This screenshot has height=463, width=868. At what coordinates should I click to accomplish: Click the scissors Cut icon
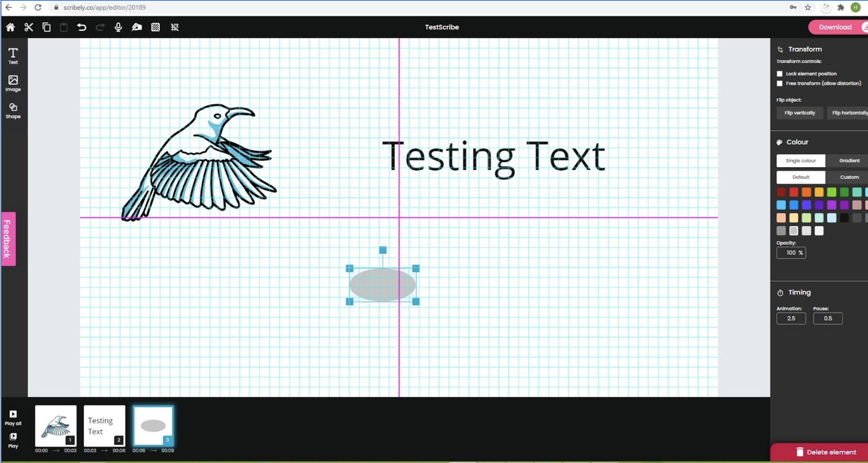(29, 27)
